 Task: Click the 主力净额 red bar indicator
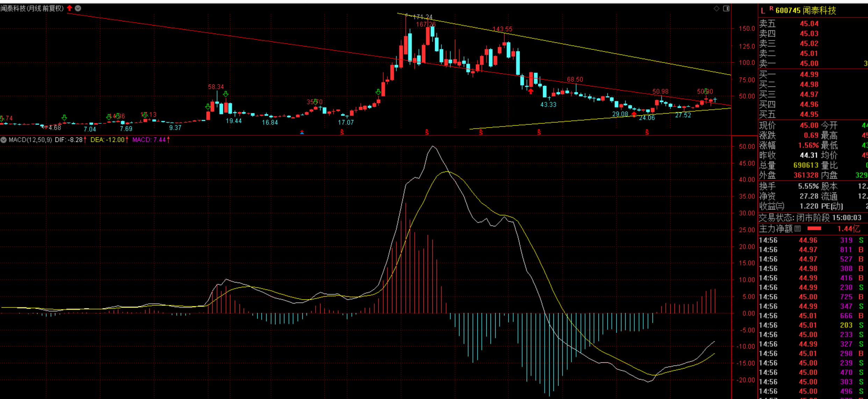(814, 229)
